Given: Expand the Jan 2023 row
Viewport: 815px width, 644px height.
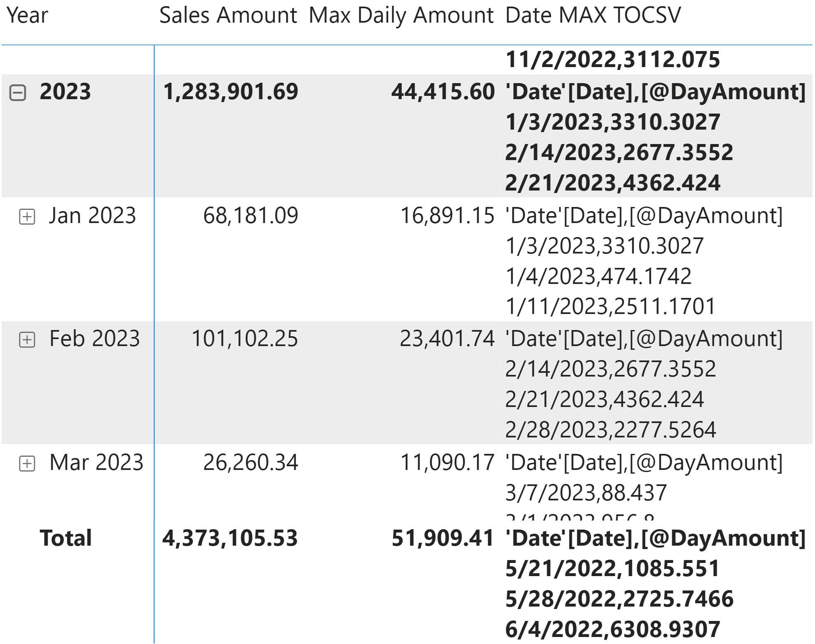Looking at the screenshot, I should [x=27, y=216].
